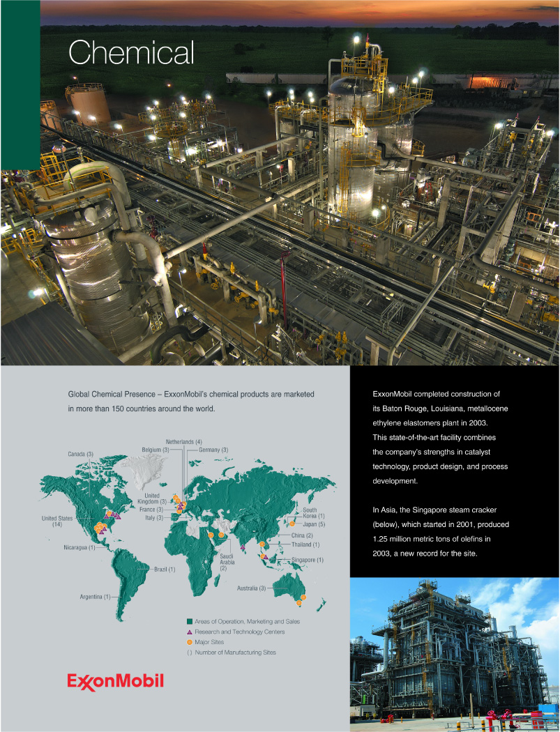This screenshot has height=732, width=560.
Task: Click the orange marker near Thailand
Action: 262,544
